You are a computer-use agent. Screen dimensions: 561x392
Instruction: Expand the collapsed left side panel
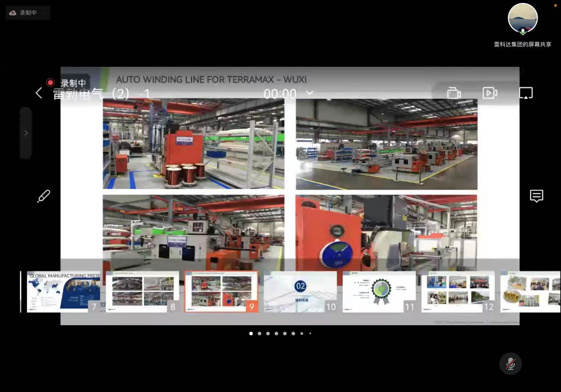(x=26, y=133)
